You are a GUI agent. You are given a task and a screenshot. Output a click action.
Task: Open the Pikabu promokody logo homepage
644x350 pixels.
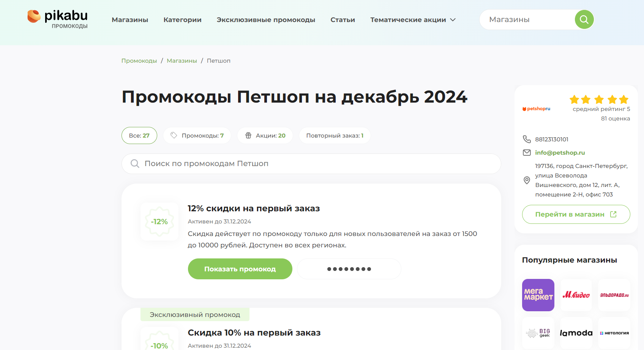pos(57,19)
